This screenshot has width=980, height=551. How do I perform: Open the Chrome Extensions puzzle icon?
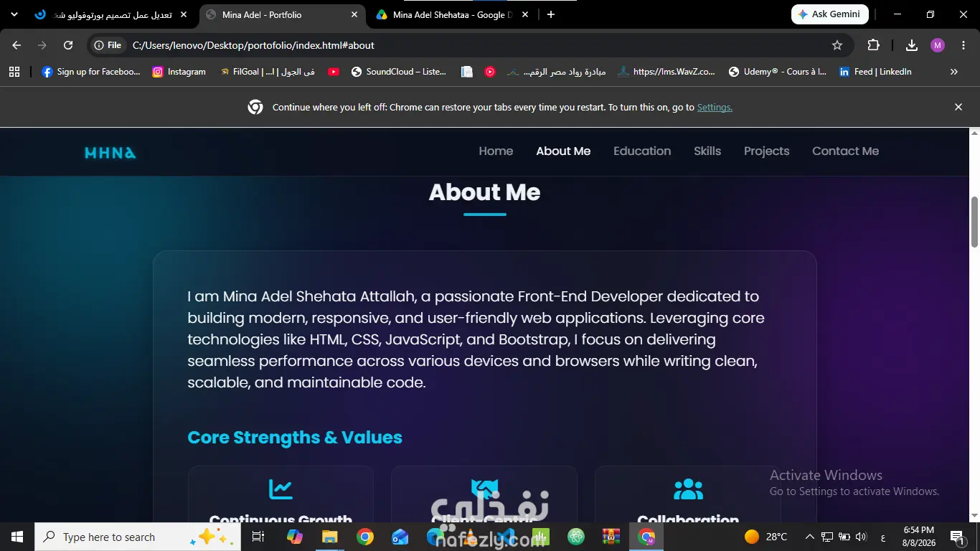[x=873, y=45]
